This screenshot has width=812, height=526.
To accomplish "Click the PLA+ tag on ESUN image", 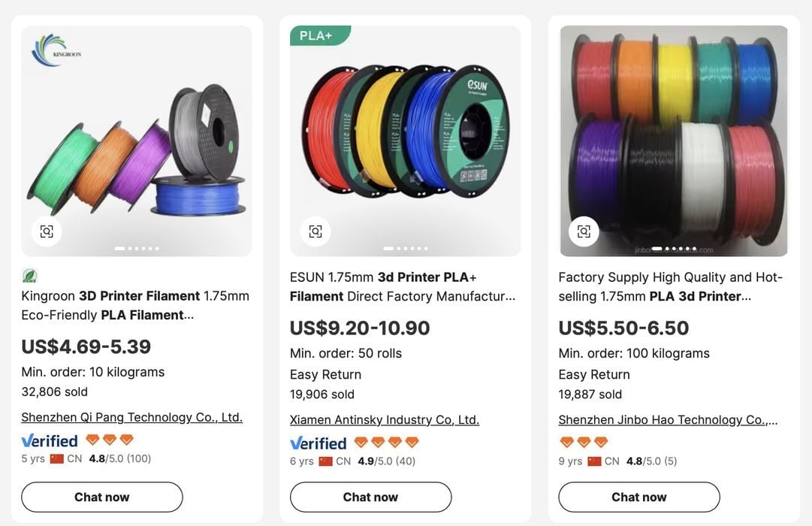I will point(318,35).
